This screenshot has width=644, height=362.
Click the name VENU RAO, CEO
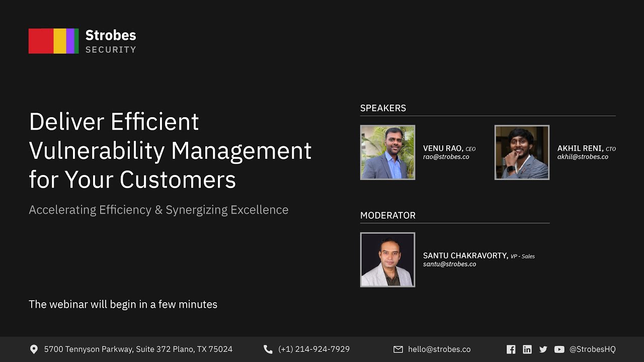coord(449,148)
